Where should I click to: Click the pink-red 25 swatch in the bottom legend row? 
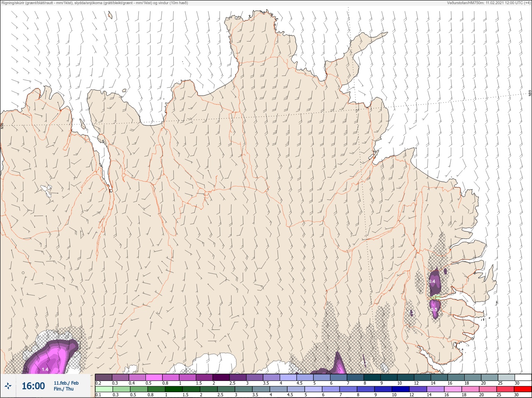506,389
